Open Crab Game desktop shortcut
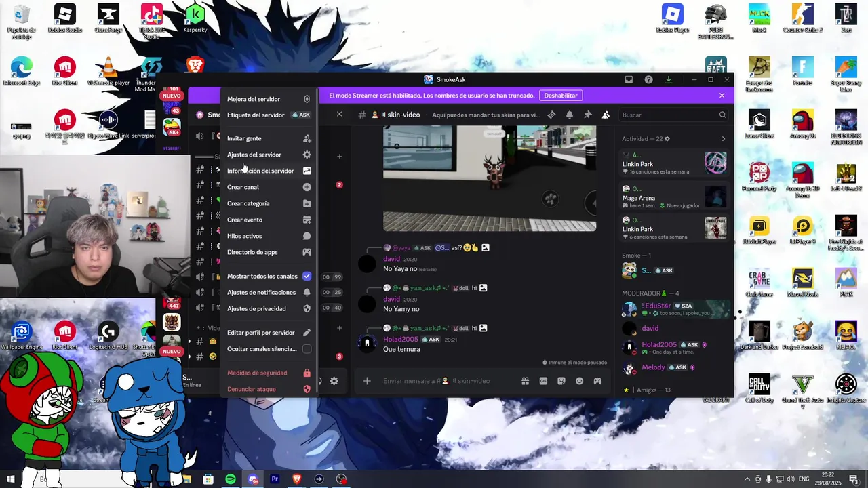This screenshot has width=868, height=488. (x=759, y=283)
